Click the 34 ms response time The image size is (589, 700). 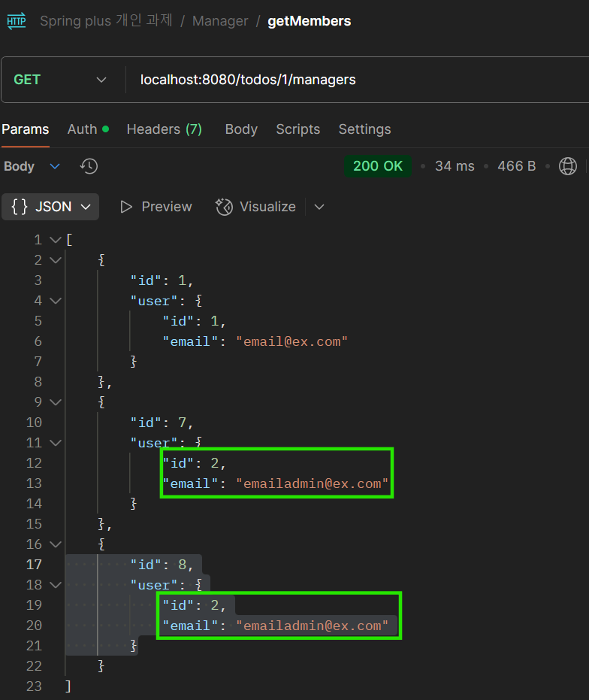(x=455, y=166)
